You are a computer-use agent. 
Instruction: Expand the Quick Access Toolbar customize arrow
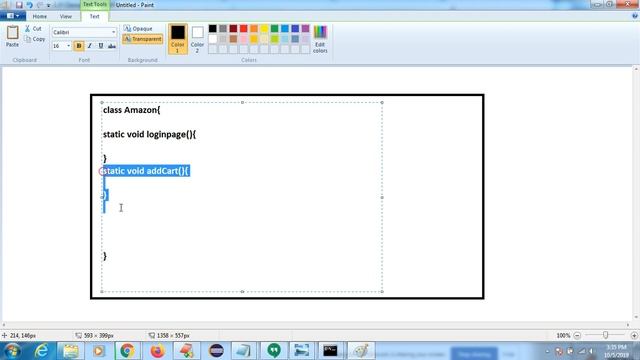point(49,5)
